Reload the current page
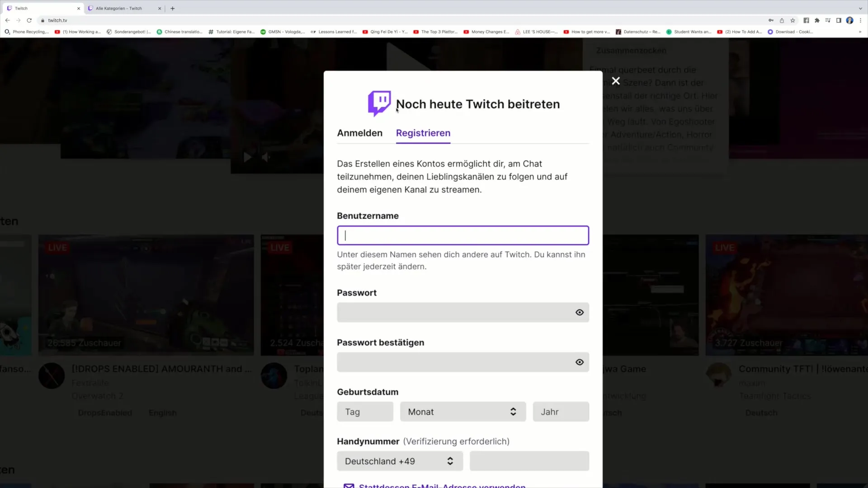The height and width of the screenshot is (488, 868). click(x=29, y=20)
